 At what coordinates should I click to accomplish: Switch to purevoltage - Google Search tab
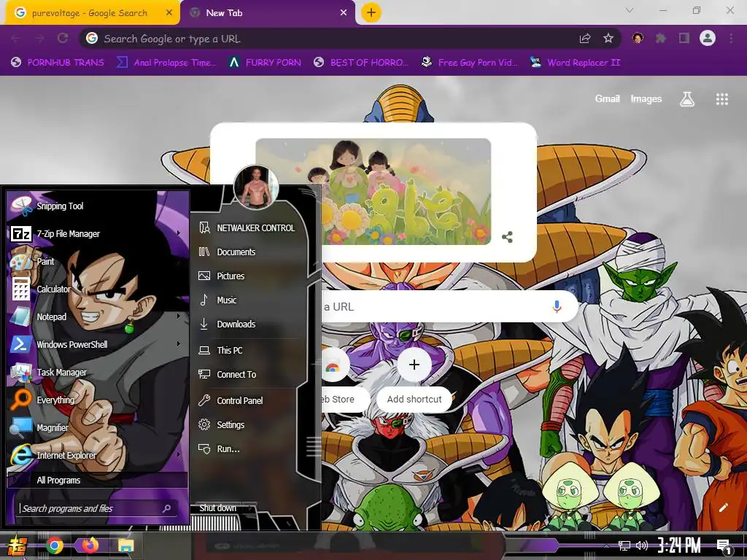[90, 13]
